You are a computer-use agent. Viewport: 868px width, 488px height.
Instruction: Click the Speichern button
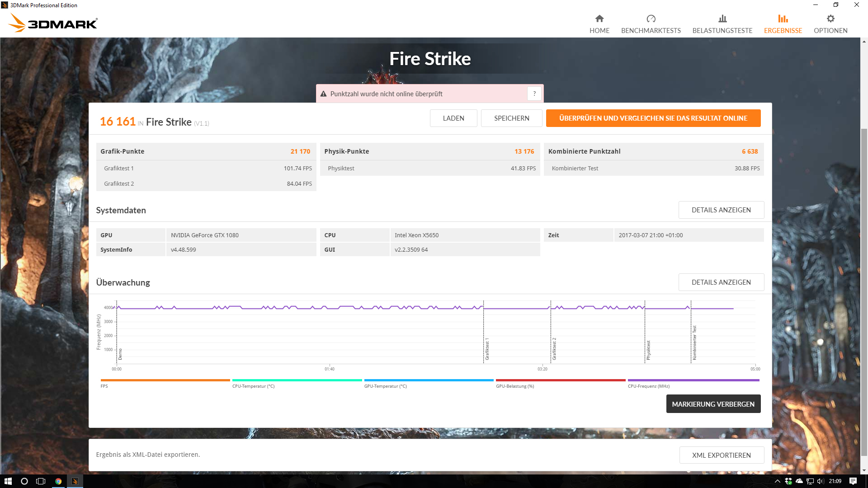point(511,118)
